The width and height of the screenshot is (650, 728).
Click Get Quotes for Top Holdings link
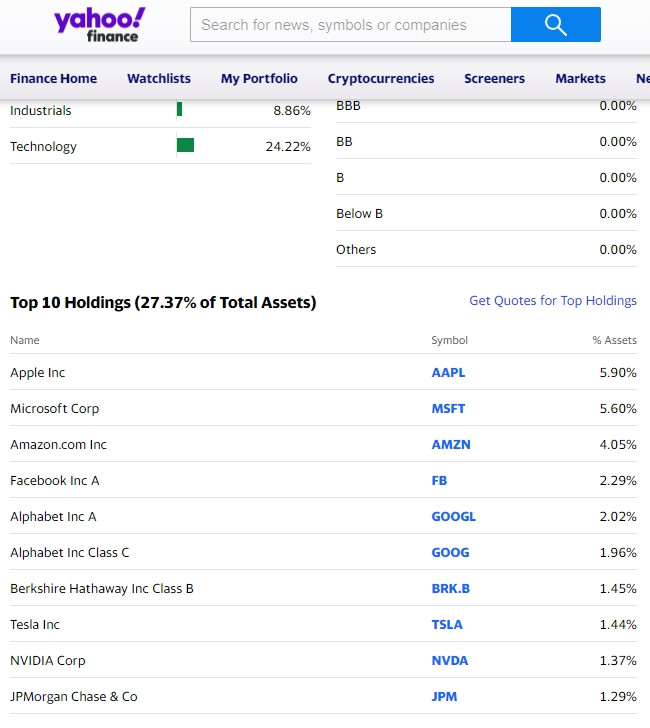coord(552,301)
